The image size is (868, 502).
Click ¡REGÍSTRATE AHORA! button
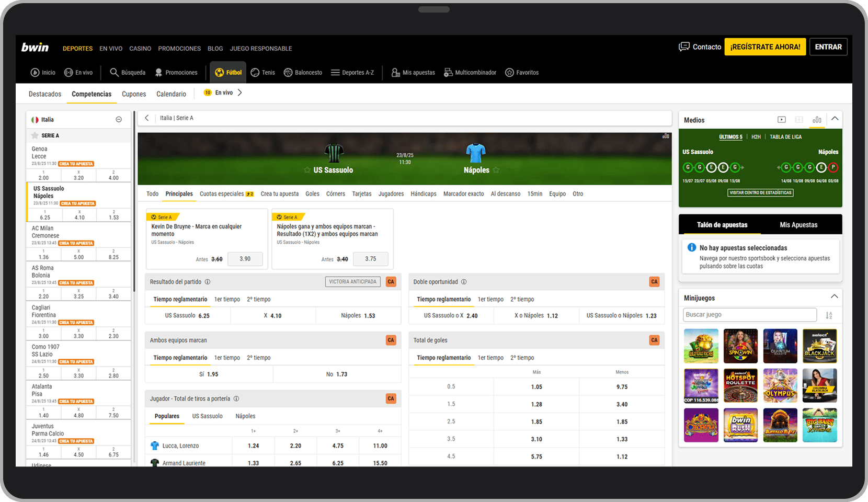(x=765, y=47)
